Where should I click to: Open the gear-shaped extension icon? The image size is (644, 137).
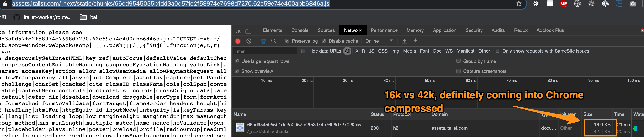click(591, 3)
